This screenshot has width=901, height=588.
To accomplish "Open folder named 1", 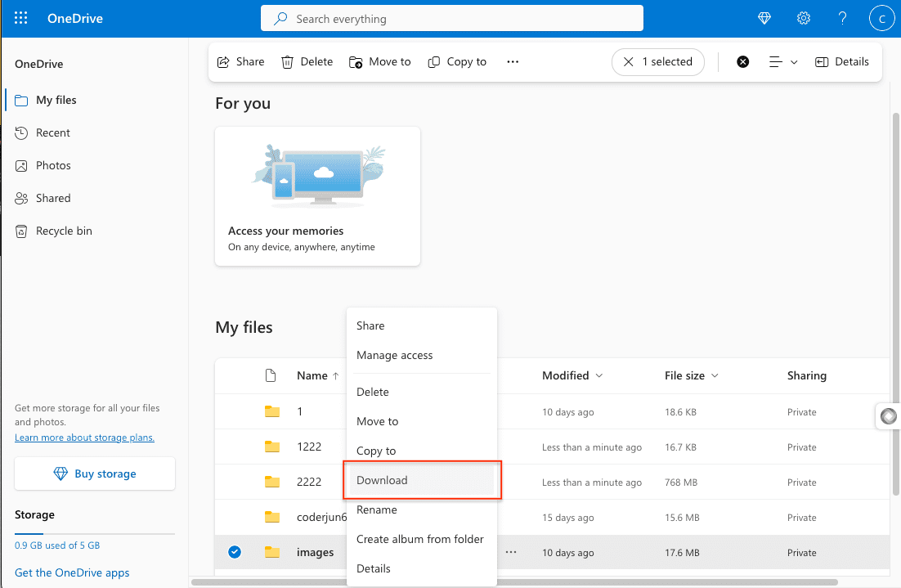I will click(300, 411).
